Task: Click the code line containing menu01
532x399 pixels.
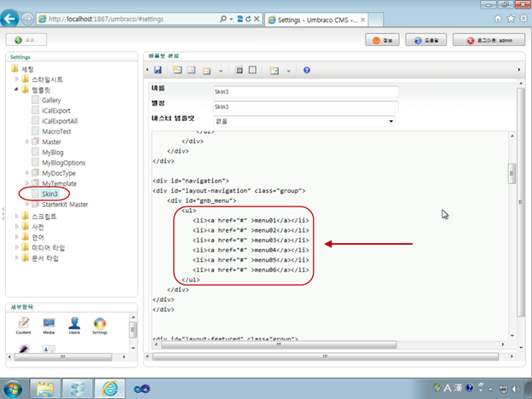Action: pos(251,221)
